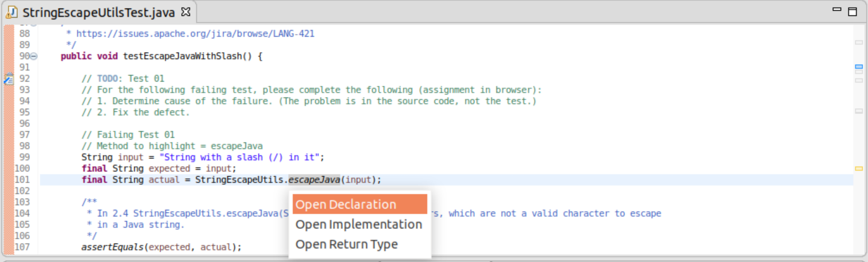Minimize the editor area
The height and width of the screenshot is (262, 868).
[x=837, y=10]
